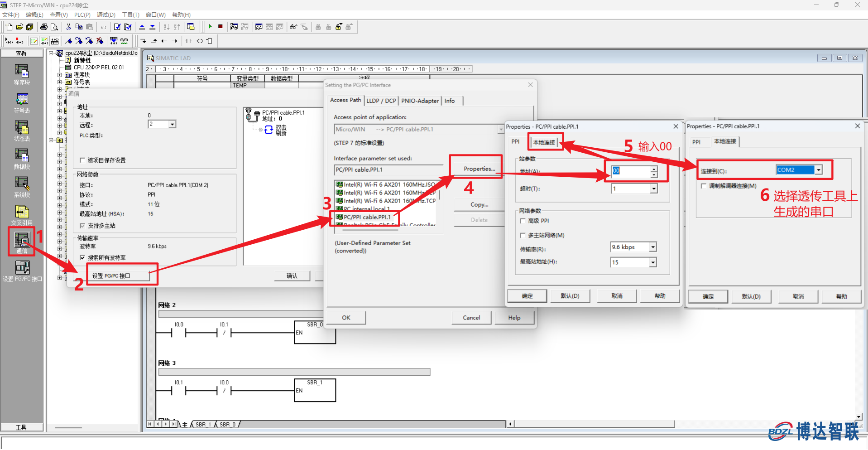Stop PLC with red square icon
This screenshot has height=450, width=868.
tap(221, 27)
